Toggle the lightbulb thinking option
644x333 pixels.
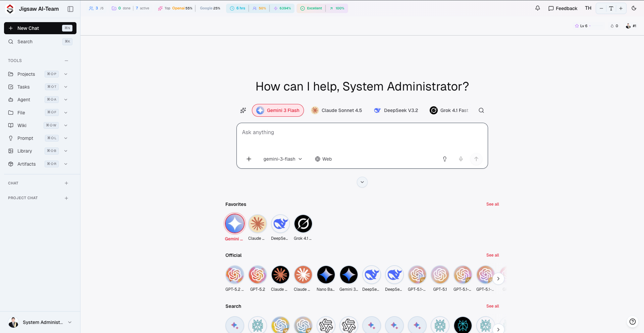445,159
